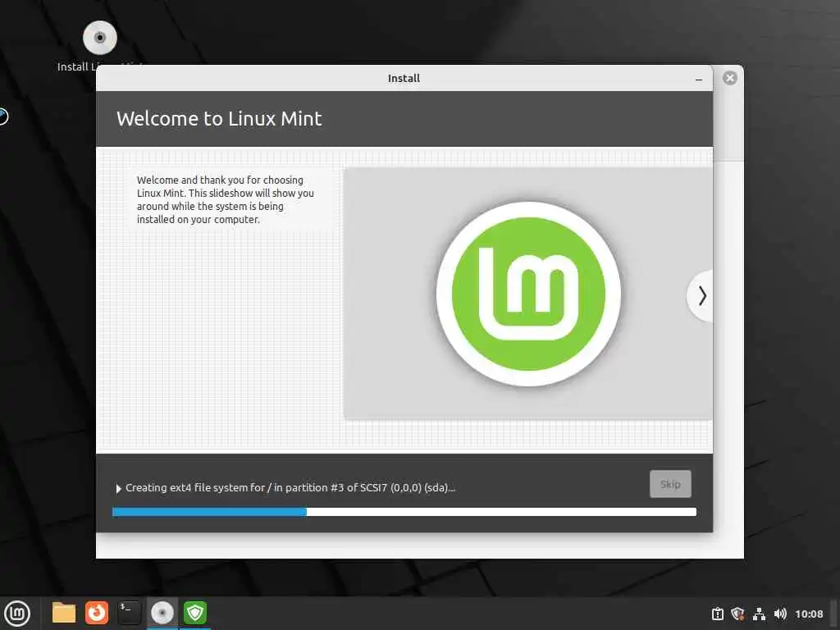This screenshot has width=840, height=630.
Task: Open the clipboard notification tray icon
Action: (x=717, y=614)
